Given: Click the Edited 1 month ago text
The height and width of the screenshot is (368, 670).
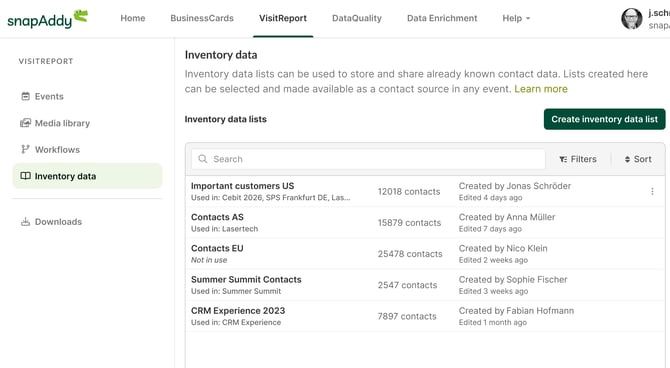Looking at the screenshot, I should (493, 322).
